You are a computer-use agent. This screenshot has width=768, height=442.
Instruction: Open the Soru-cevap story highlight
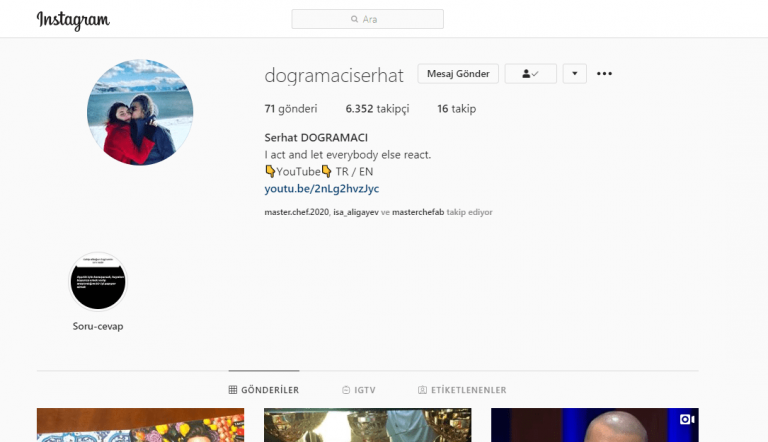[x=97, y=282]
